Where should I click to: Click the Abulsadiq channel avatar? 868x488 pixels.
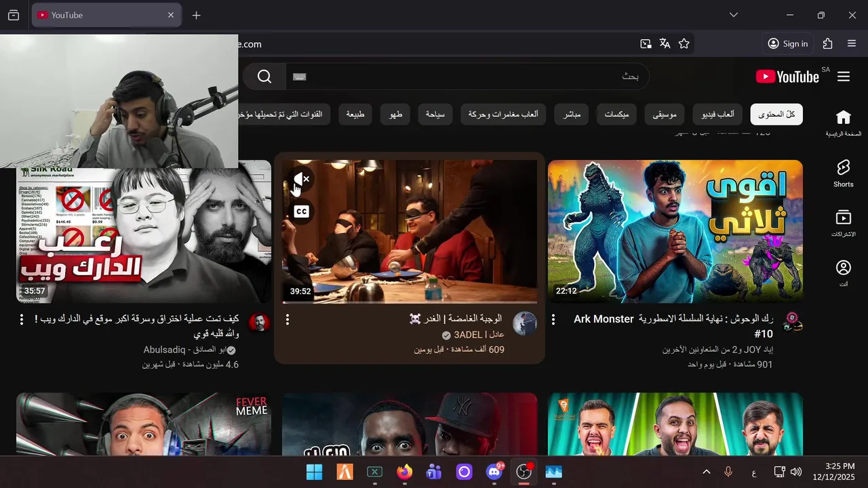click(258, 323)
